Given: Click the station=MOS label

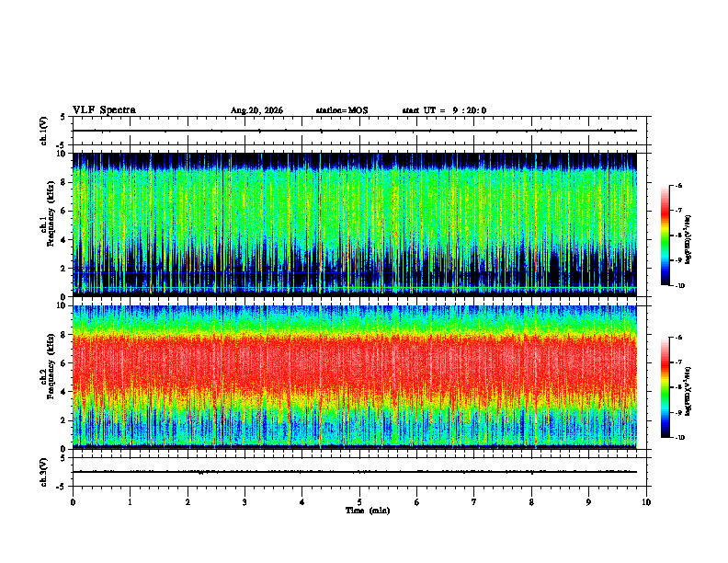Looking at the screenshot, I should click(342, 110).
